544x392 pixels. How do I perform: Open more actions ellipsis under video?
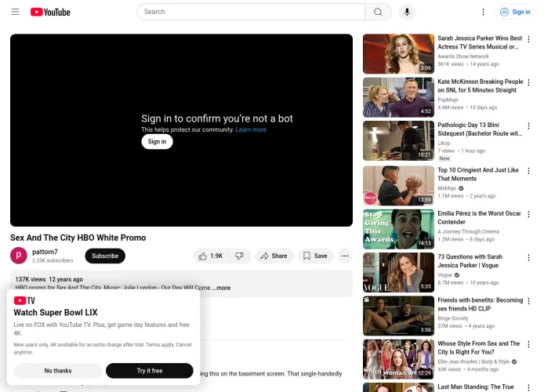[345, 256]
